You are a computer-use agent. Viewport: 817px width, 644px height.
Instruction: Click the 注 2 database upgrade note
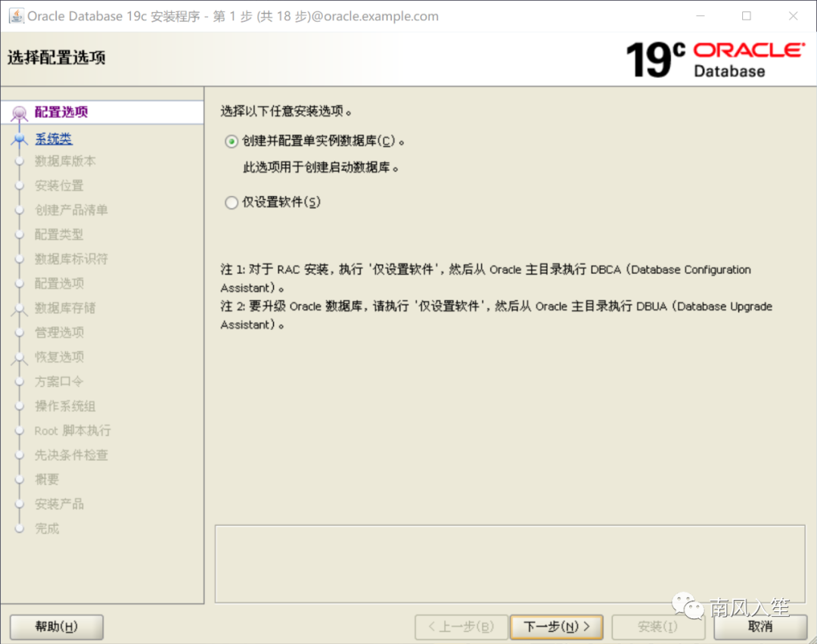pos(496,316)
